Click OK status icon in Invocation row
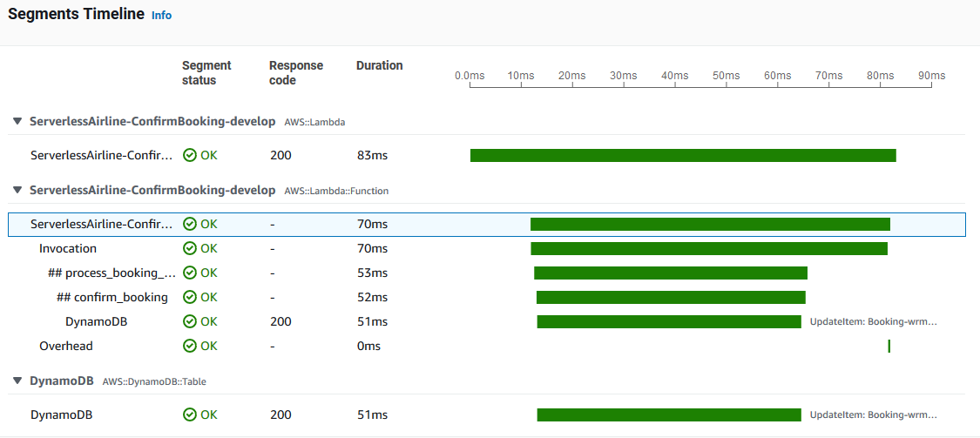 190,248
